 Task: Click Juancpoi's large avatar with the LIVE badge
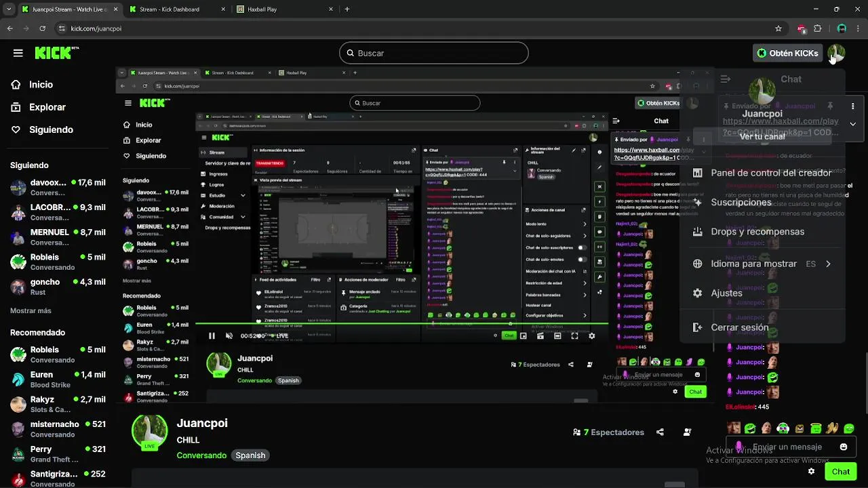(149, 432)
